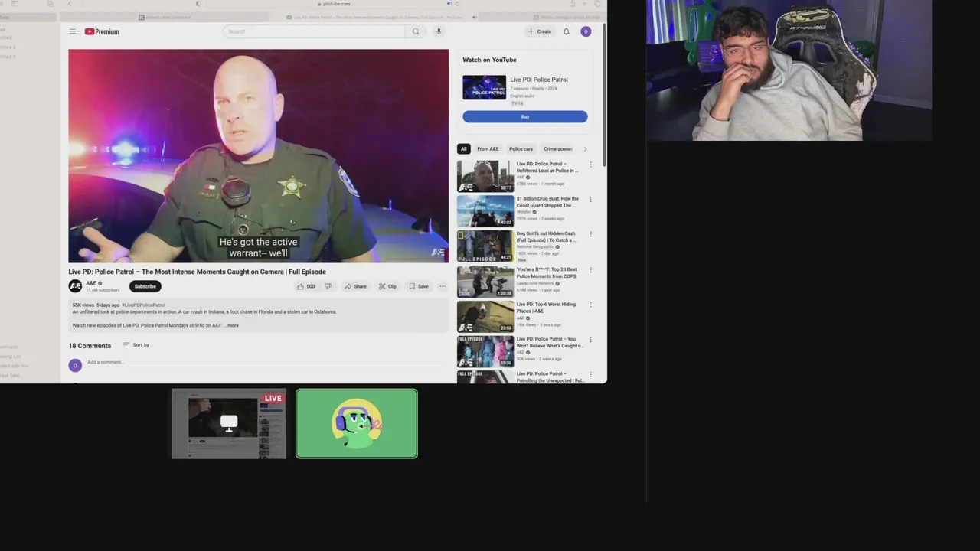
Task: Click the Buy button for Live PD
Action: (525, 116)
